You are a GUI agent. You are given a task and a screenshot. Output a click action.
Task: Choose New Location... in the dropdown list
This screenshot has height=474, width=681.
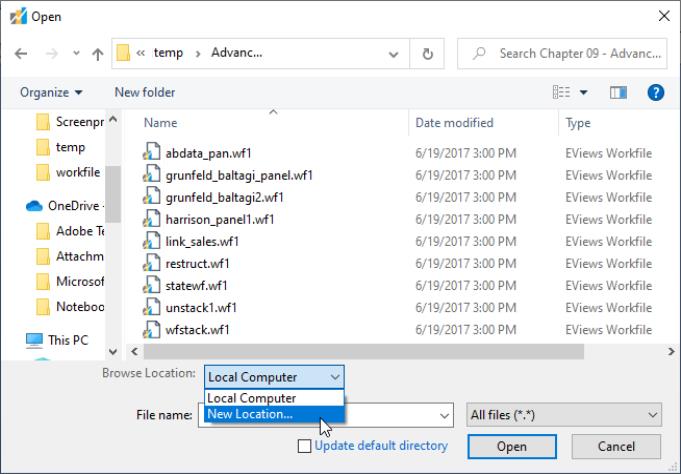(274, 414)
